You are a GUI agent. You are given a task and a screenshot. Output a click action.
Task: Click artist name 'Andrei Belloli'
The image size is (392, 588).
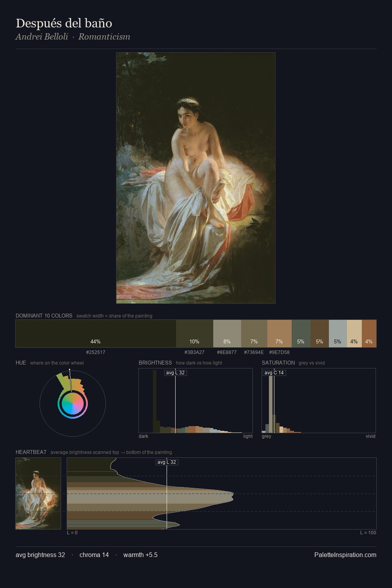point(42,37)
